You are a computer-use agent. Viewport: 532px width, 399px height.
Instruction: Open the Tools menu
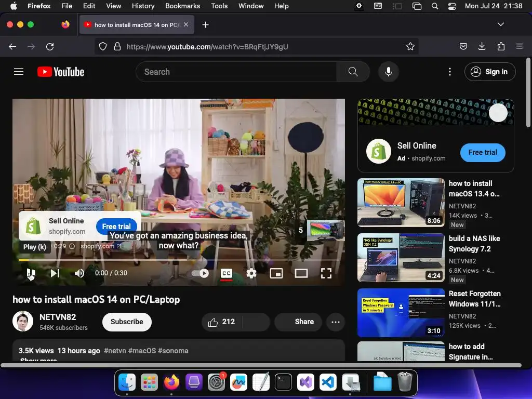pyautogui.click(x=219, y=6)
